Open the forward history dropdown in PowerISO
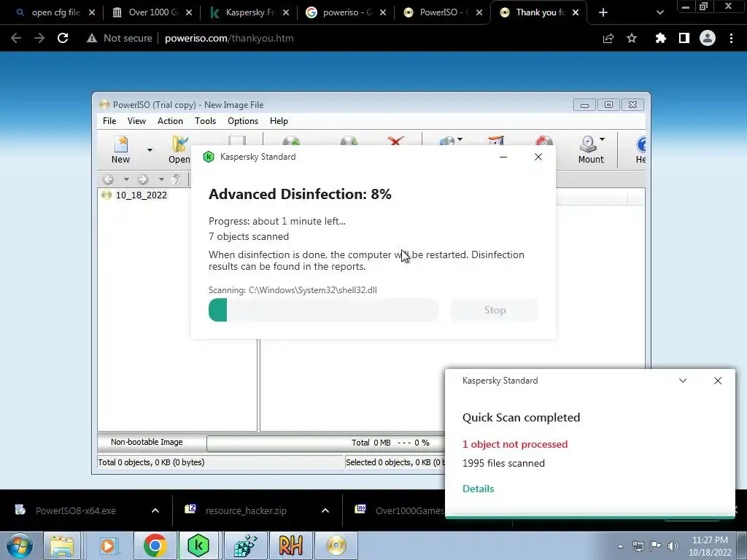The image size is (747, 560). pyautogui.click(x=161, y=179)
